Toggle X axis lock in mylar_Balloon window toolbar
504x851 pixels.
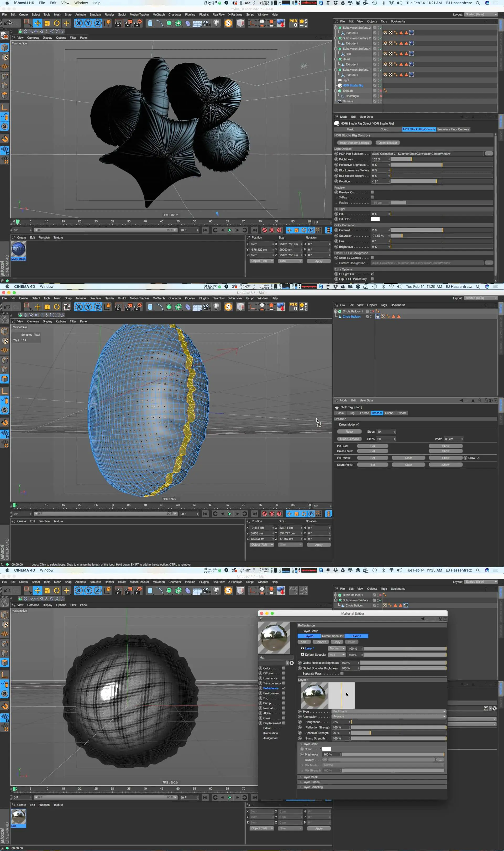click(x=79, y=23)
